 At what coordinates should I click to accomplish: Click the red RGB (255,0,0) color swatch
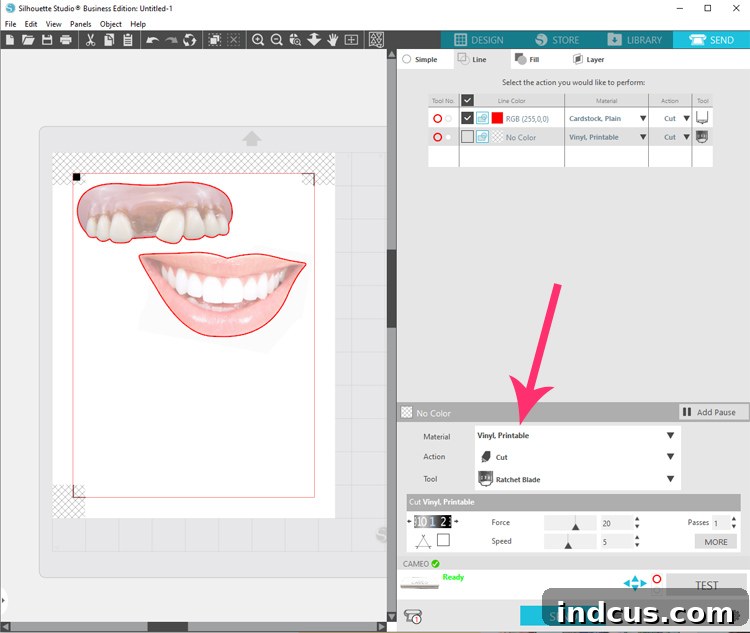point(497,118)
